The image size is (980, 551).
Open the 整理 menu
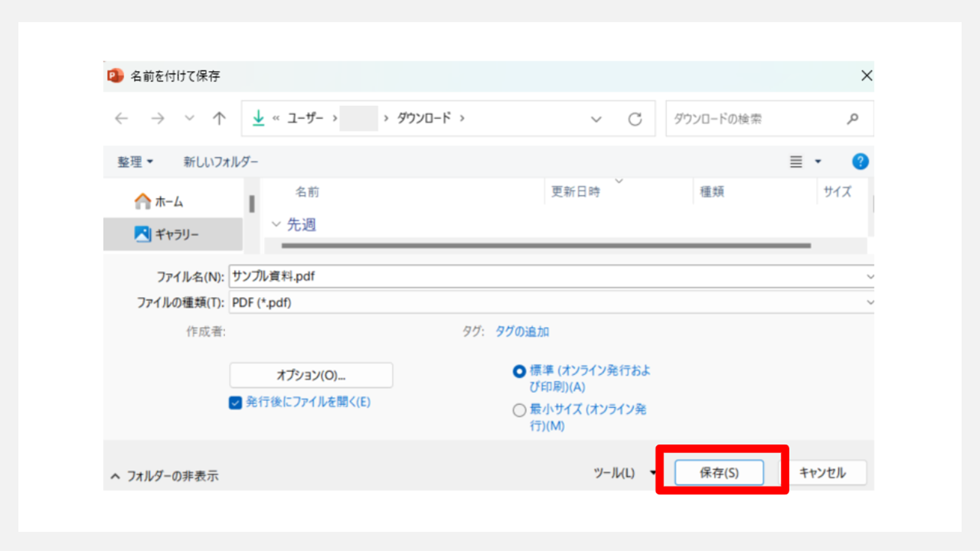(135, 161)
